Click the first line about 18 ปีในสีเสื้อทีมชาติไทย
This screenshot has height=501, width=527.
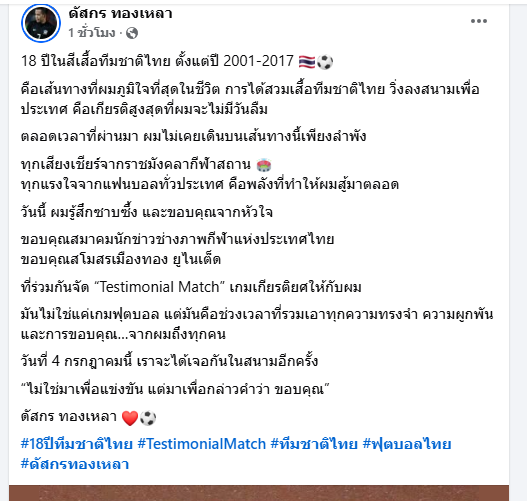177,61
